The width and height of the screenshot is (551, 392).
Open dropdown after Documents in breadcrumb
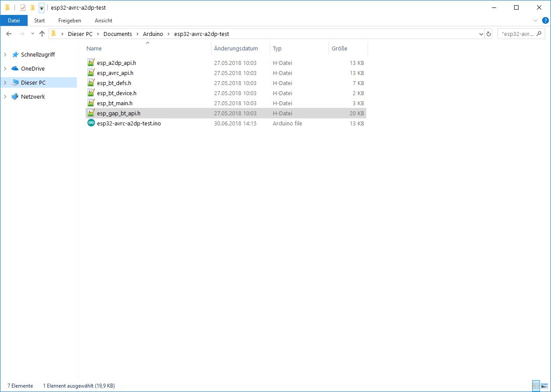coord(137,34)
